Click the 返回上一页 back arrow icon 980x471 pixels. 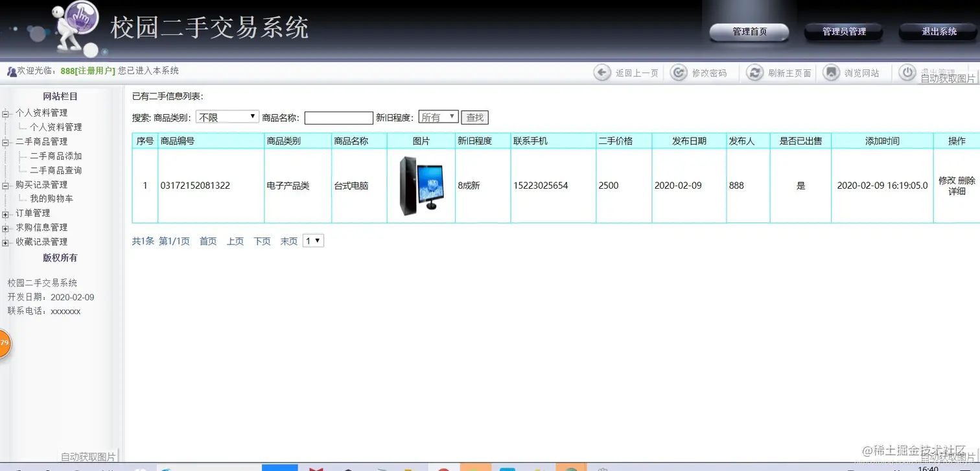click(602, 73)
